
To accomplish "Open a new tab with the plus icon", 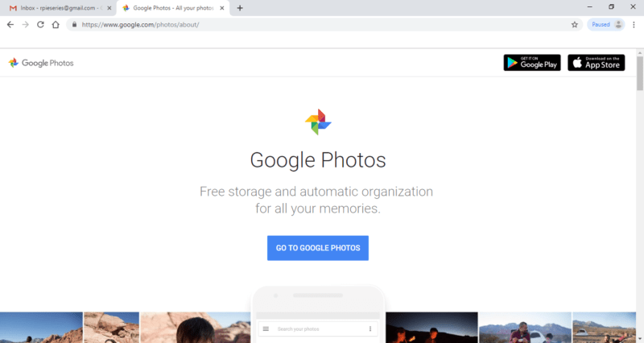I will point(240,8).
